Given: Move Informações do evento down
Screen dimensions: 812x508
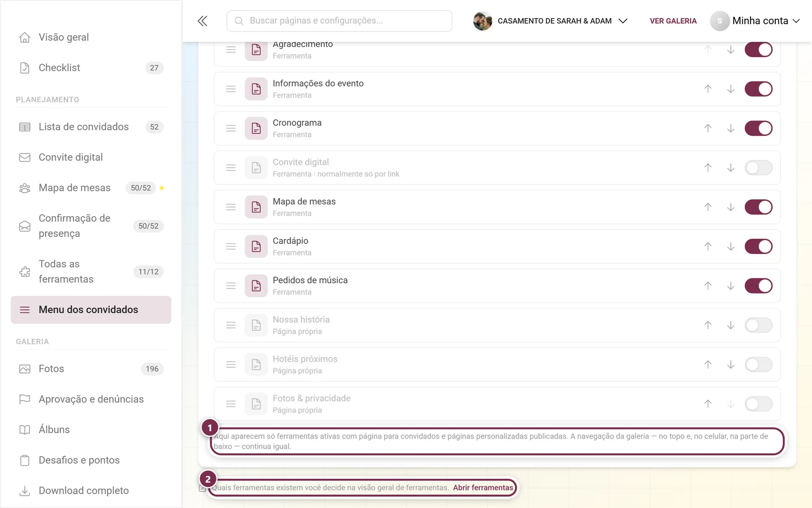Looking at the screenshot, I should coord(730,89).
